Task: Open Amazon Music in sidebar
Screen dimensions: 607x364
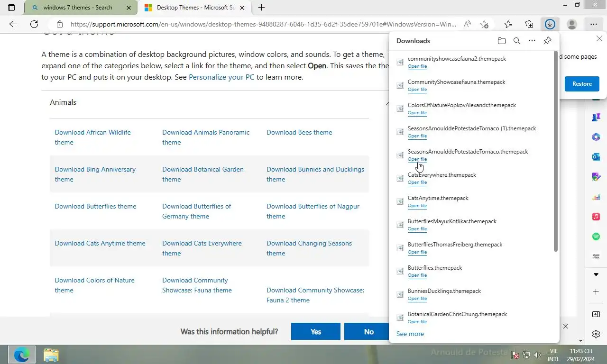Action: coord(596,256)
